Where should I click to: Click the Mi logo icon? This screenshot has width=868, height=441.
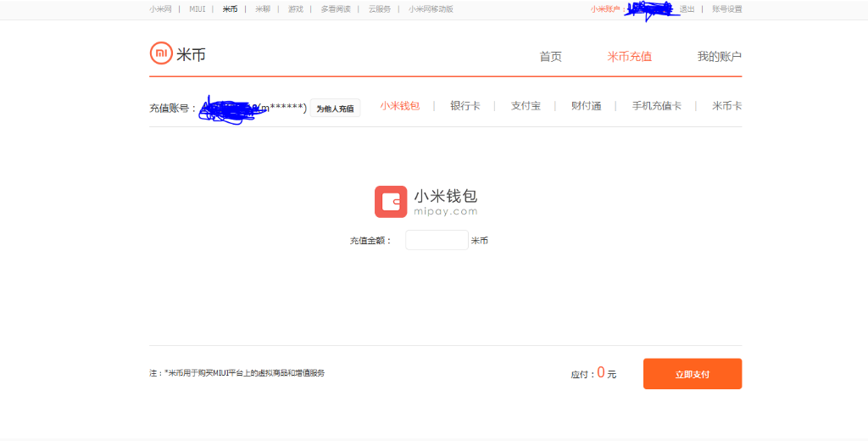(161, 53)
